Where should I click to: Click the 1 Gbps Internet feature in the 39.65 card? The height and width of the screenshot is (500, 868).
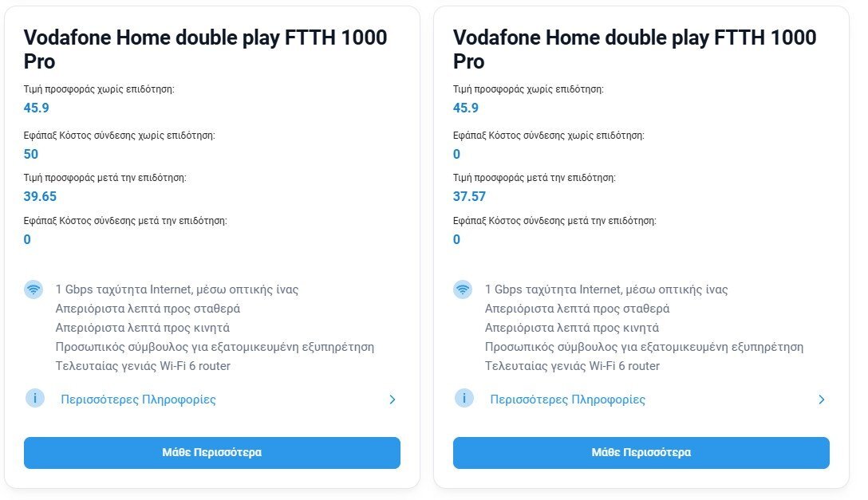point(177,289)
